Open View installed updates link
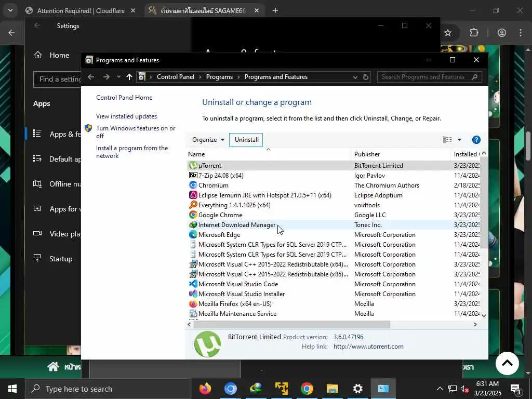The image size is (532, 399). click(126, 116)
